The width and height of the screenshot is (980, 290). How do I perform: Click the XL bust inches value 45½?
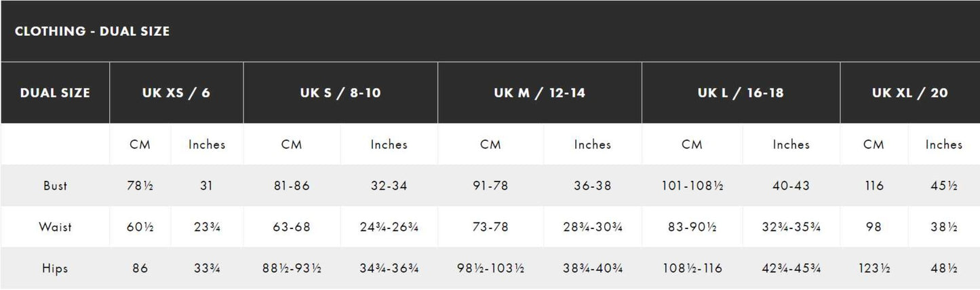pyautogui.click(x=943, y=186)
